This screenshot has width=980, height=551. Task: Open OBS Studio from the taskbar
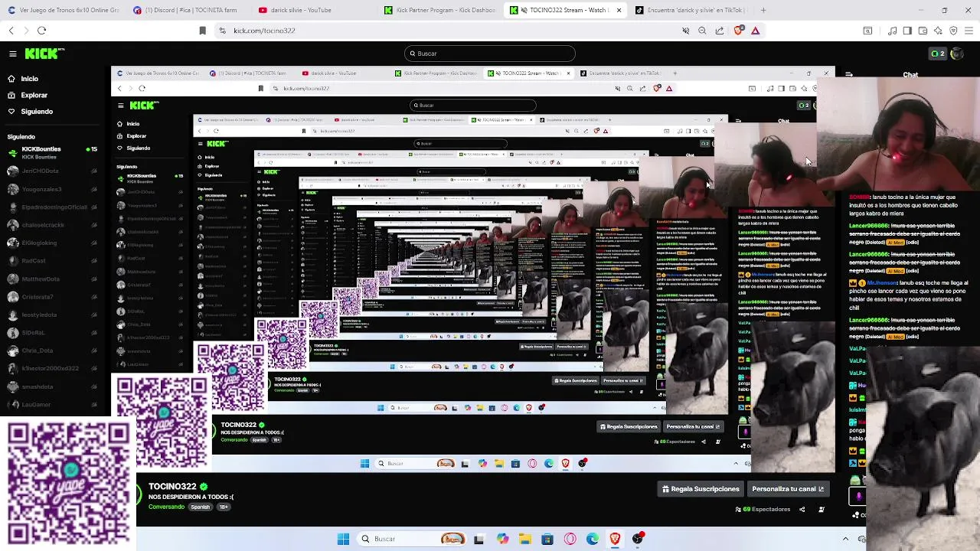(x=638, y=539)
